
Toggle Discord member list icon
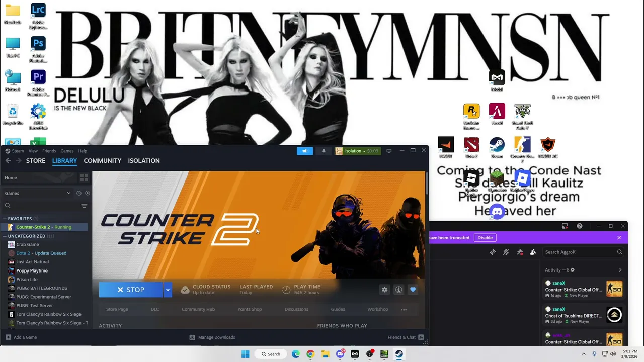coord(533,252)
